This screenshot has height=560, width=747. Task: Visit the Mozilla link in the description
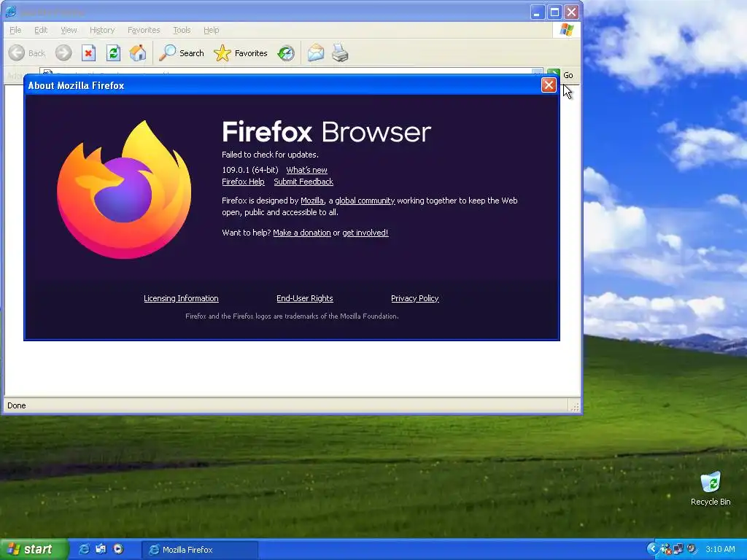(x=312, y=201)
